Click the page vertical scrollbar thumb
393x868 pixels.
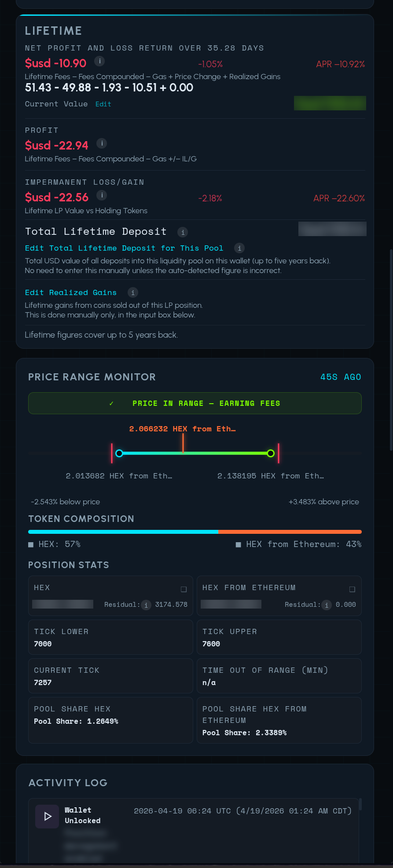[391, 350]
